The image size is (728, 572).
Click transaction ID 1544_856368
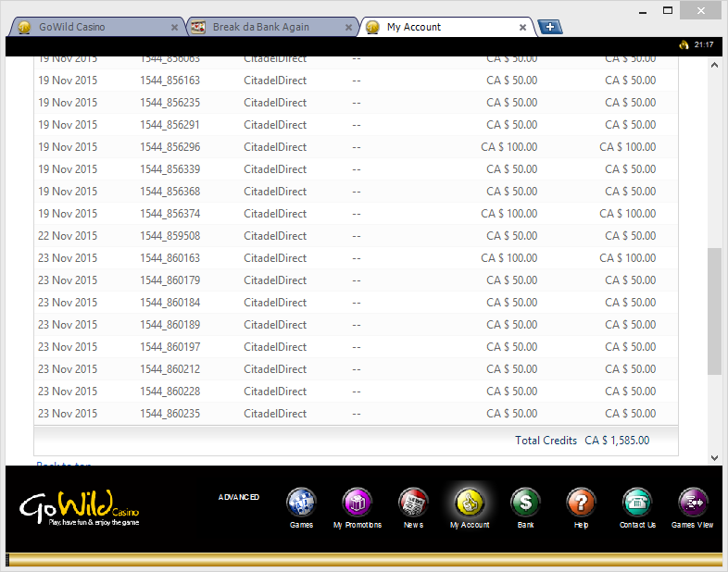(169, 192)
